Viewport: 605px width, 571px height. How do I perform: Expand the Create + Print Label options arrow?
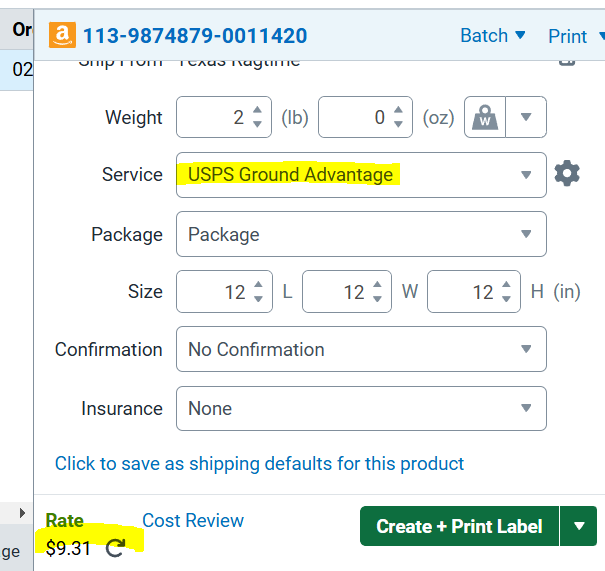click(578, 526)
